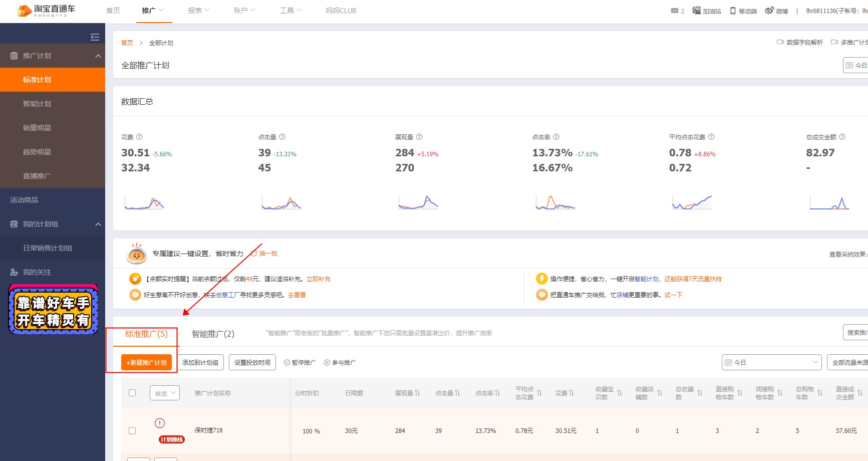Collapse the left sidebar menu icon
Viewport: 868px width, 461px height.
(x=95, y=37)
